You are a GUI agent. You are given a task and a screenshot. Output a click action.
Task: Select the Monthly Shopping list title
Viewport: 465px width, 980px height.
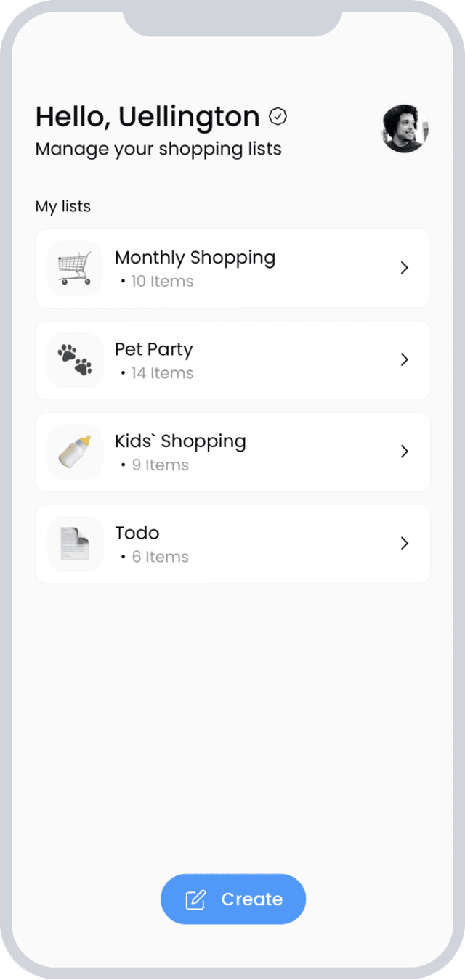pos(195,258)
